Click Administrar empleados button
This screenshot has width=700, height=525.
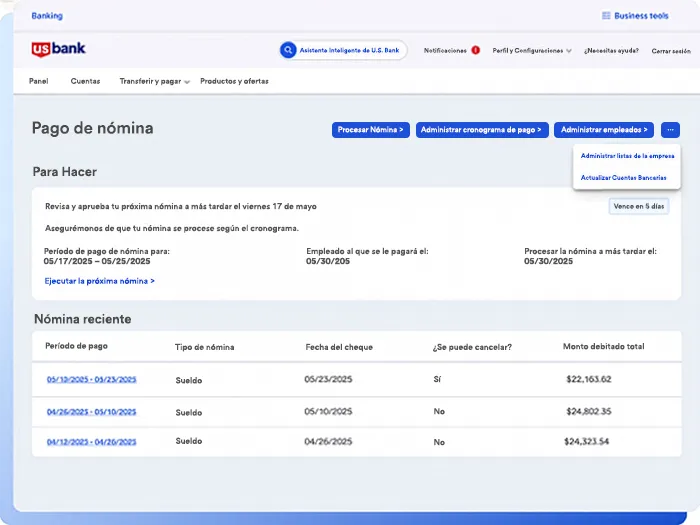pos(604,130)
